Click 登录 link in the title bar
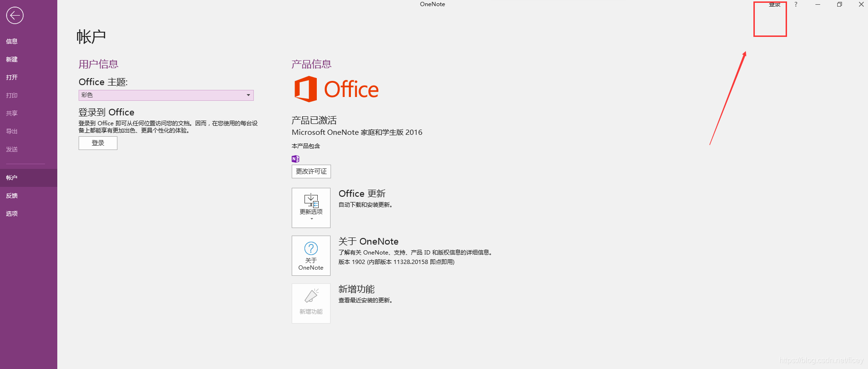Image resolution: width=868 pixels, height=369 pixels. [775, 4]
